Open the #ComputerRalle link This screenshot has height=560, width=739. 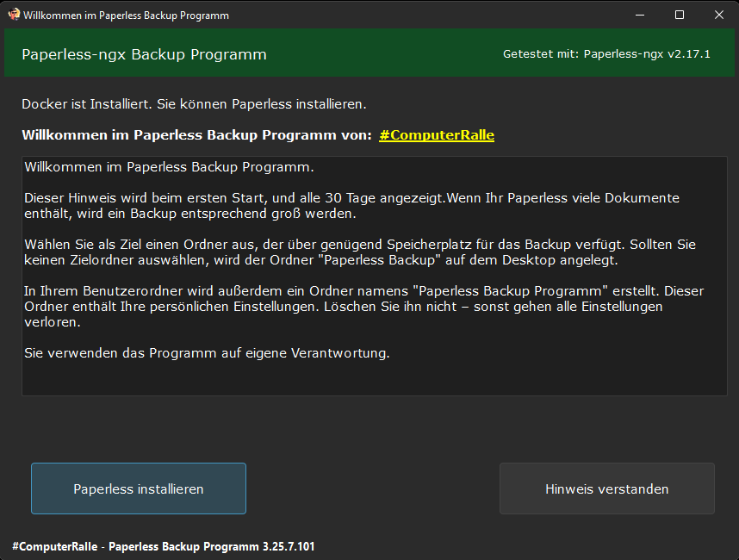tap(436, 135)
